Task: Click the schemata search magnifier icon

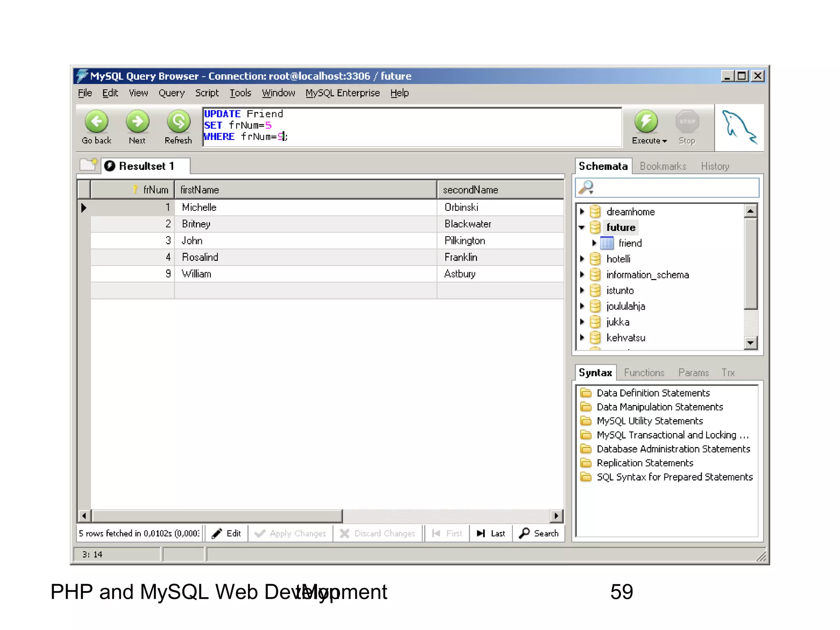Action: pyautogui.click(x=586, y=187)
